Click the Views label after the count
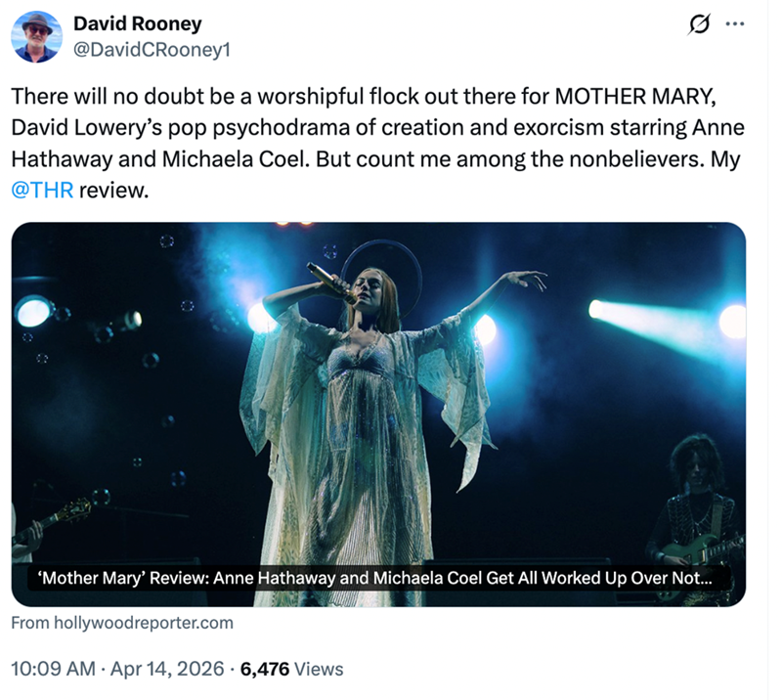The width and height of the screenshot is (782, 700). point(320,670)
